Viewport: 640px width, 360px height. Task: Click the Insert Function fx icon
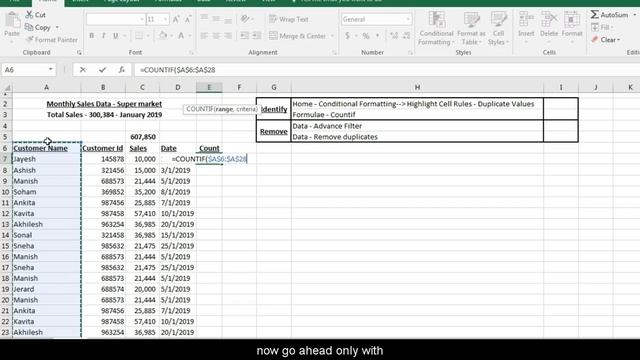(x=122, y=70)
